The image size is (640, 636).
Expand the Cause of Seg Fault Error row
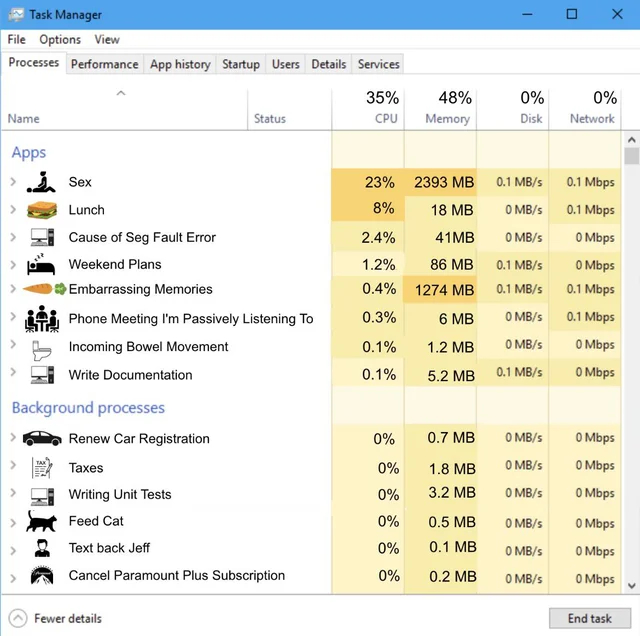[x=13, y=237]
